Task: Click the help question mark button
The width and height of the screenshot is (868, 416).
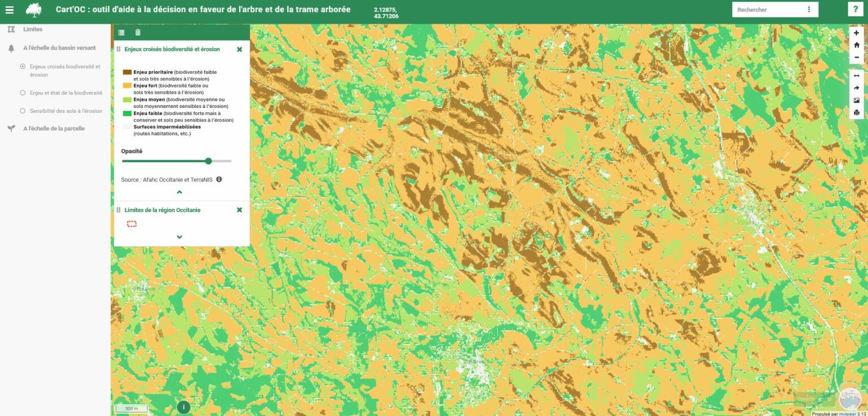Action: coord(856,10)
